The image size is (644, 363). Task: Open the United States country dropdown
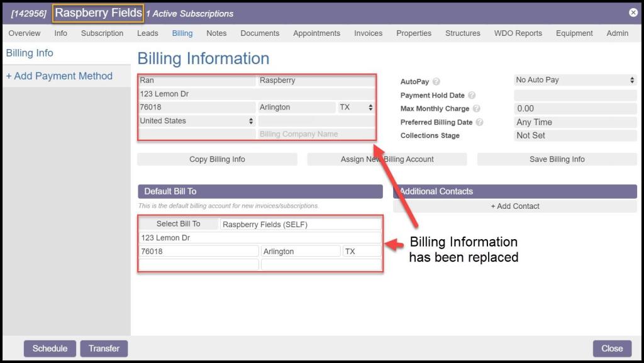(197, 121)
